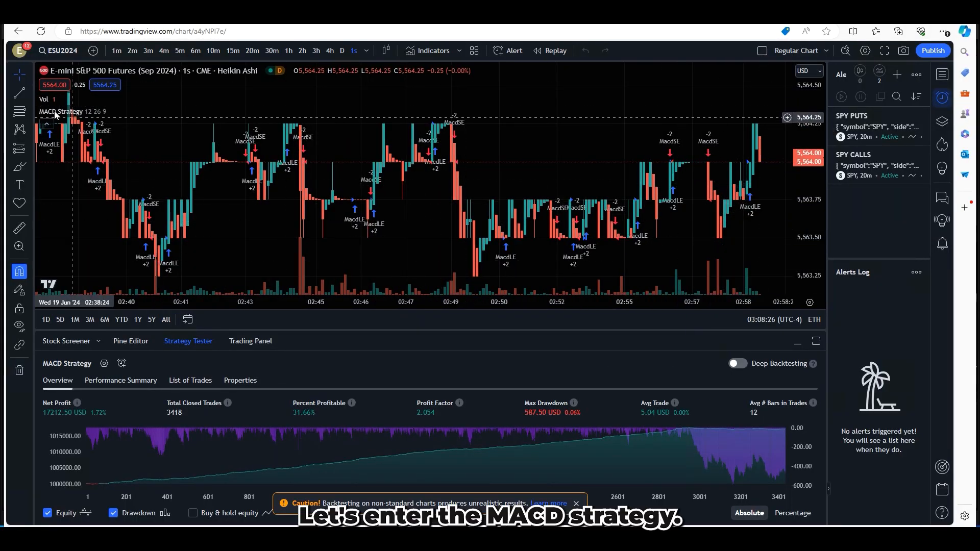Open the timeframe dropdown arrow
This screenshot has height=551, width=980.
(366, 51)
